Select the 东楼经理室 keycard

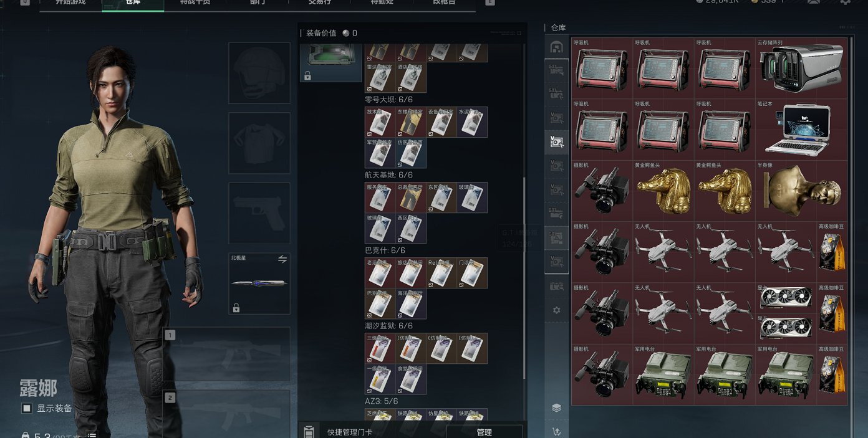click(411, 122)
